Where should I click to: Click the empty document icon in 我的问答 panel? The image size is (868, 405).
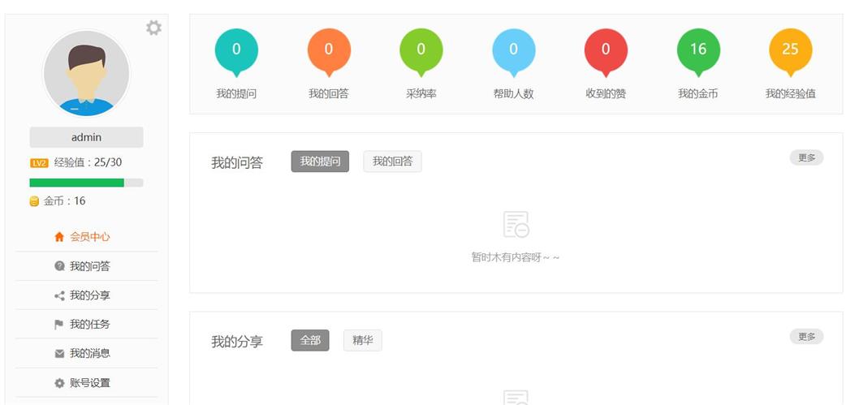[516, 225]
